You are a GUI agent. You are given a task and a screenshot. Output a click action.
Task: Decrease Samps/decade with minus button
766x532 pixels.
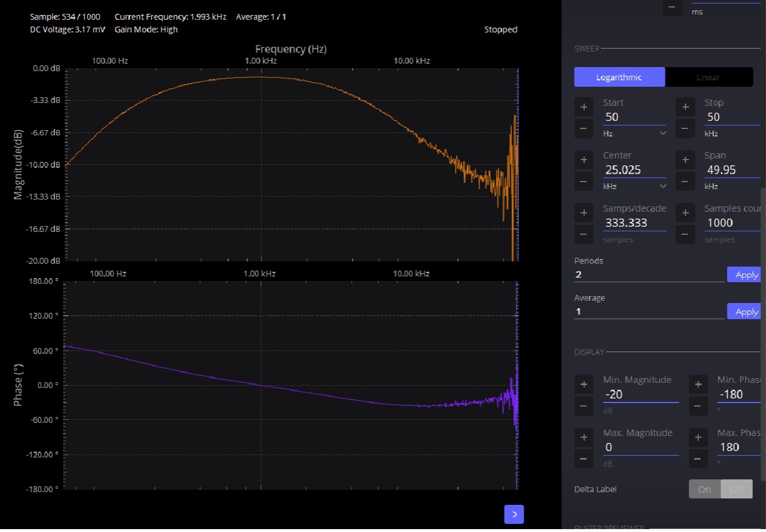click(x=584, y=234)
